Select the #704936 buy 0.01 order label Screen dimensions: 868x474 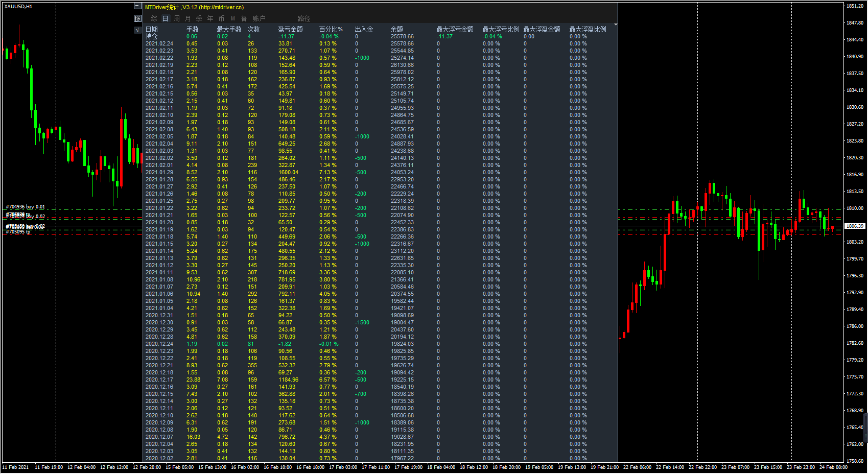pyautogui.click(x=26, y=207)
